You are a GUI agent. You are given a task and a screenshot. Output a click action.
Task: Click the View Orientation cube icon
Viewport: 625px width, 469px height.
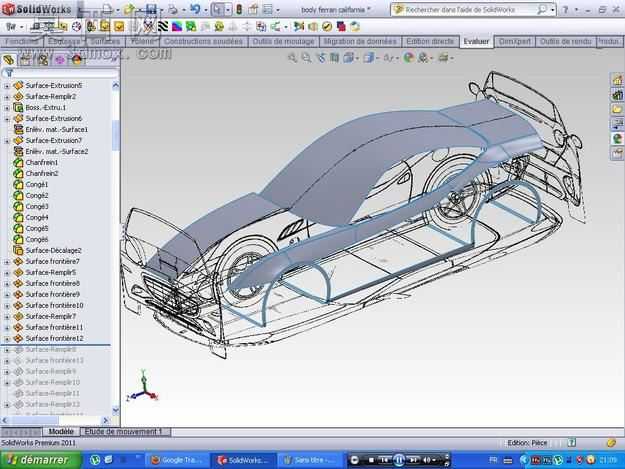[348, 58]
